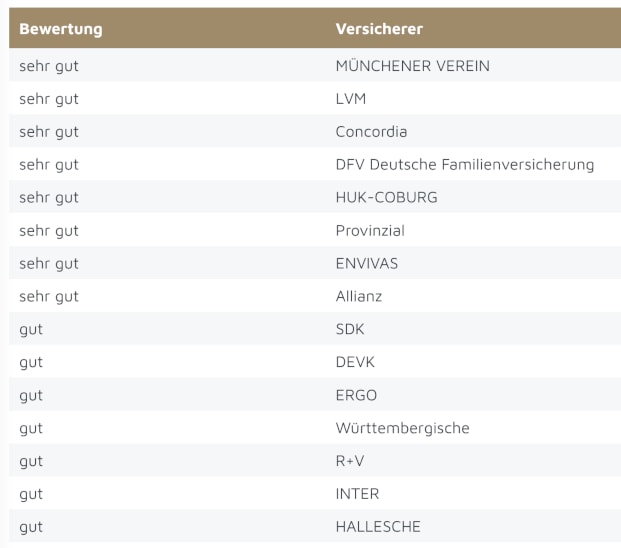Click the LVM insurer entry
The image size is (621, 548).
pos(352,99)
